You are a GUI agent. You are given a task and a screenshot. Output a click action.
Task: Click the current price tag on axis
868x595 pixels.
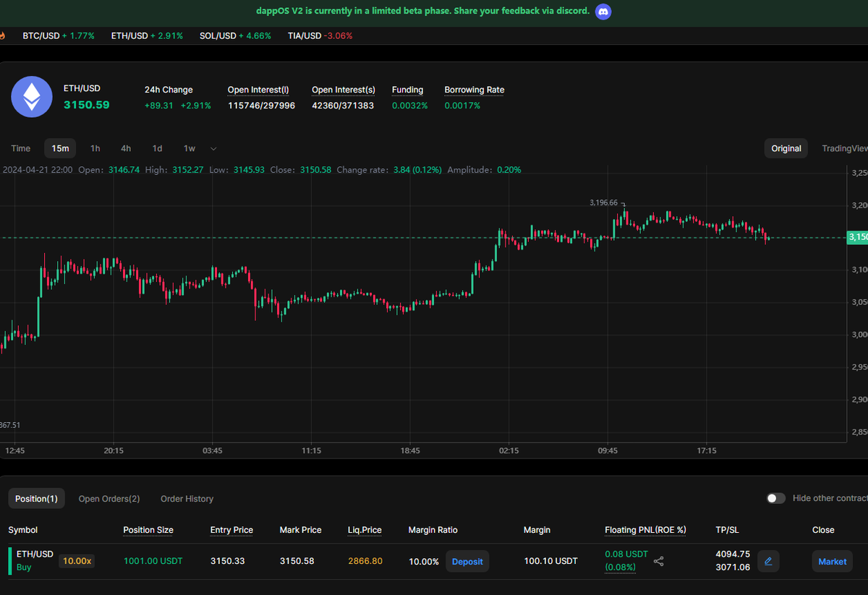pyautogui.click(x=858, y=237)
